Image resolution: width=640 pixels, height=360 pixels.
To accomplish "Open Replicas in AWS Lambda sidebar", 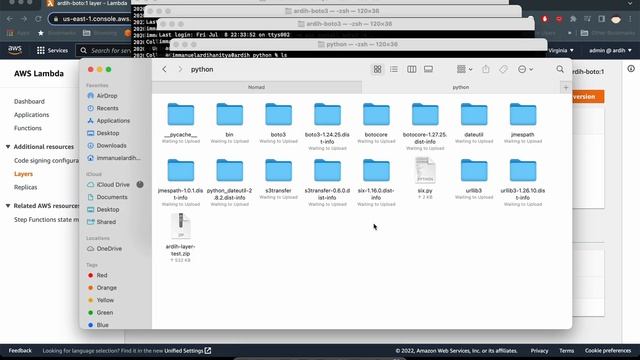I will click(x=26, y=187).
